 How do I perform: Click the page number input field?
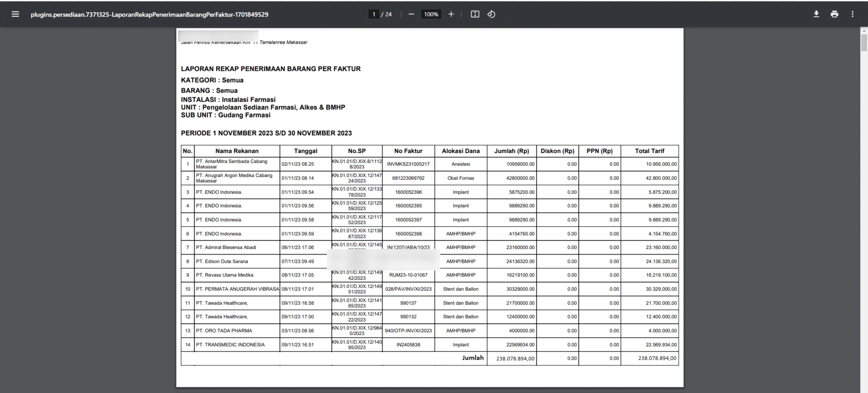click(x=374, y=14)
